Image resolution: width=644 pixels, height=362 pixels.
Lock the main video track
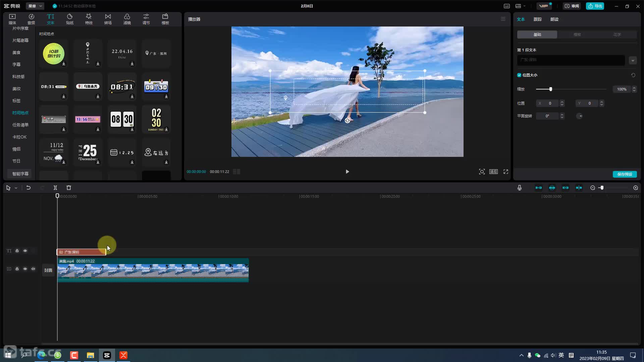click(x=17, y=269)
